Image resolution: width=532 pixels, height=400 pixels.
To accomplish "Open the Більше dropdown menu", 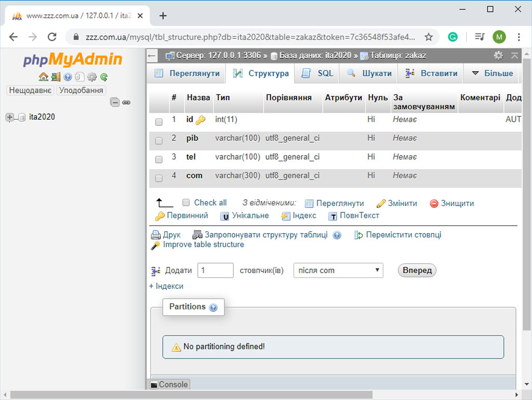I will [492, 73].
